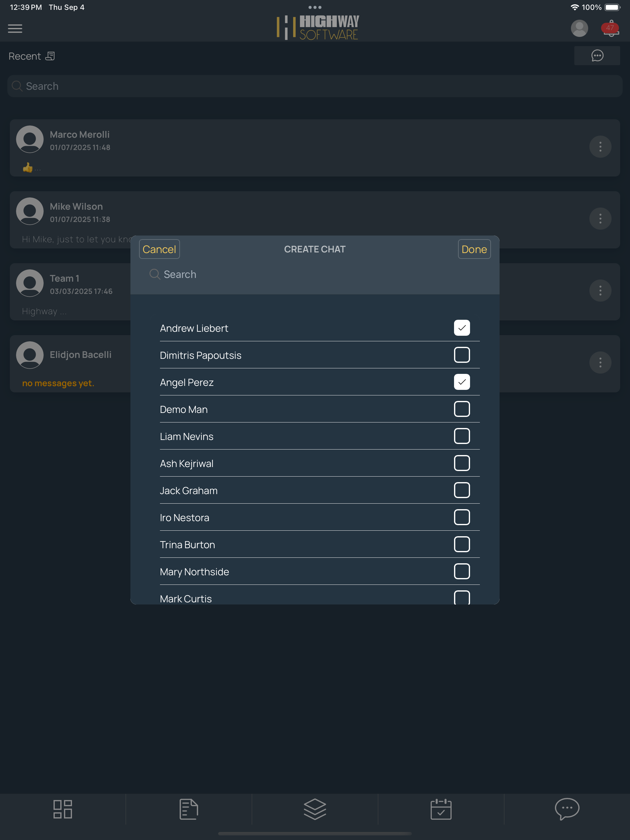Tap Recent heading
Screen dimensions: 630x840
25,56
